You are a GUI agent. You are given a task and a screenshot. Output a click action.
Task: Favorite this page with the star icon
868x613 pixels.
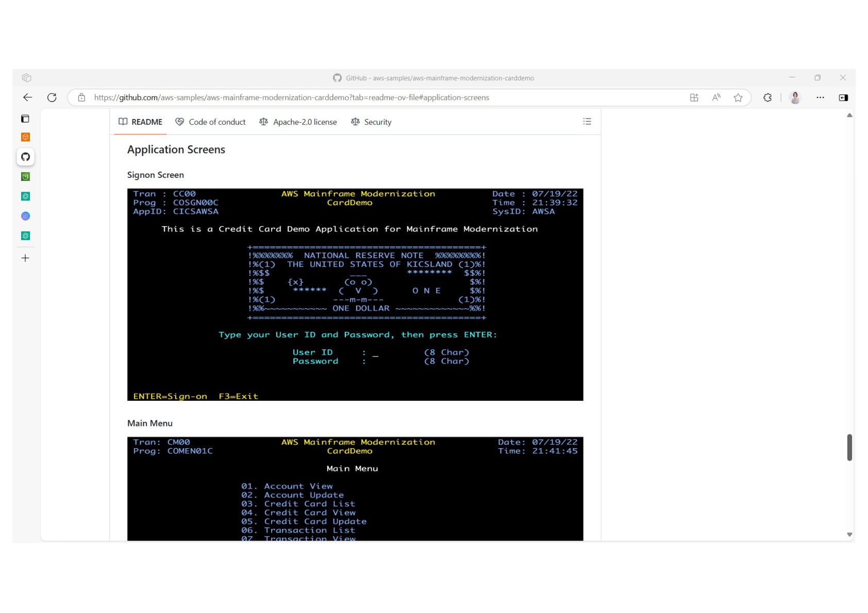coord(738,97)
